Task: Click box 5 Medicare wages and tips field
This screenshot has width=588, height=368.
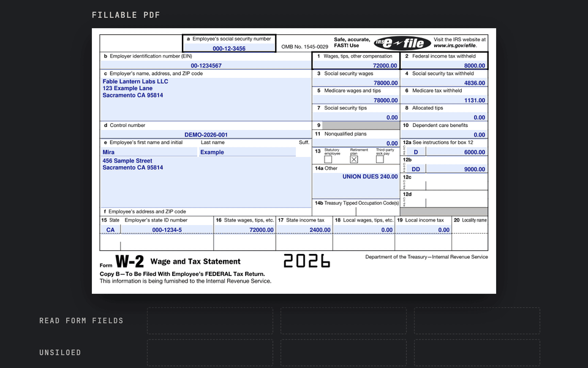Action: coord(355,100)
